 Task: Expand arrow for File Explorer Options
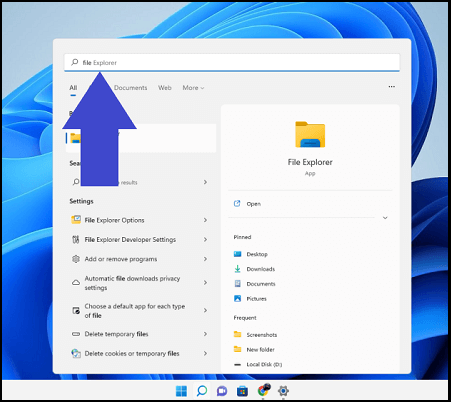(205, 220)
